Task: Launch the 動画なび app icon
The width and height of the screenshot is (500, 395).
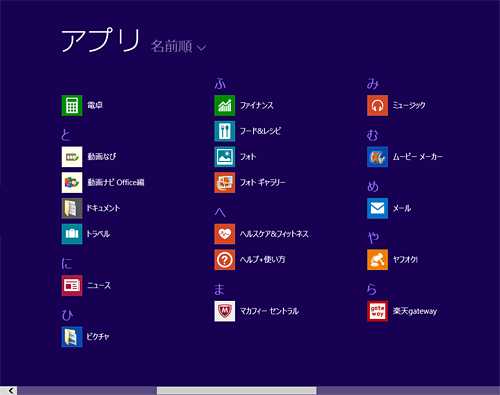Action: pyautogui.click(x=72, y=157)
